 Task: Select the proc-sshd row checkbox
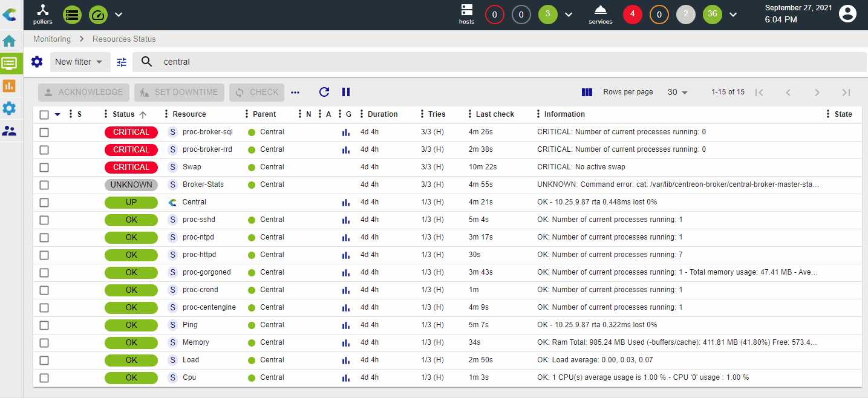[44, 220]
